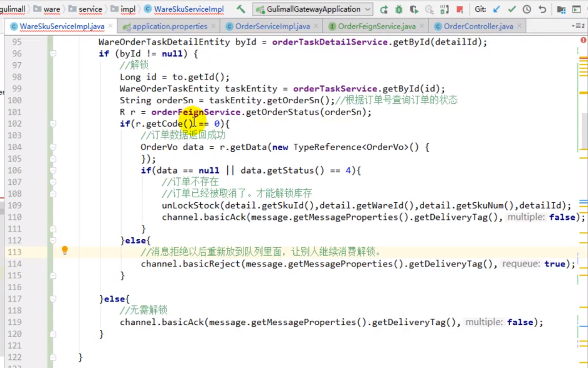Screen dimensions: 588x368
Task: Start debugging with the bug icon
Action: (399, 9)
